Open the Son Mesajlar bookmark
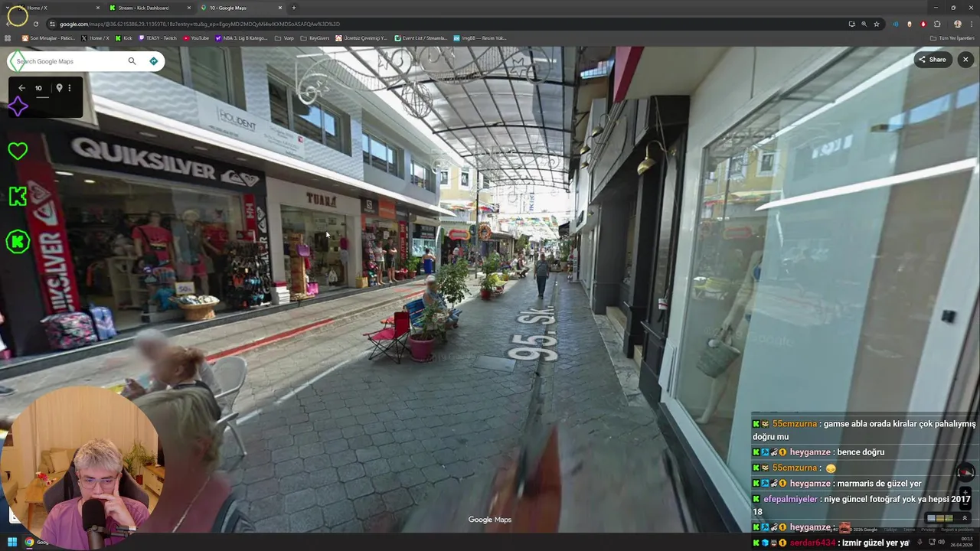The image size is (980, 551). [x=48, y=37]
